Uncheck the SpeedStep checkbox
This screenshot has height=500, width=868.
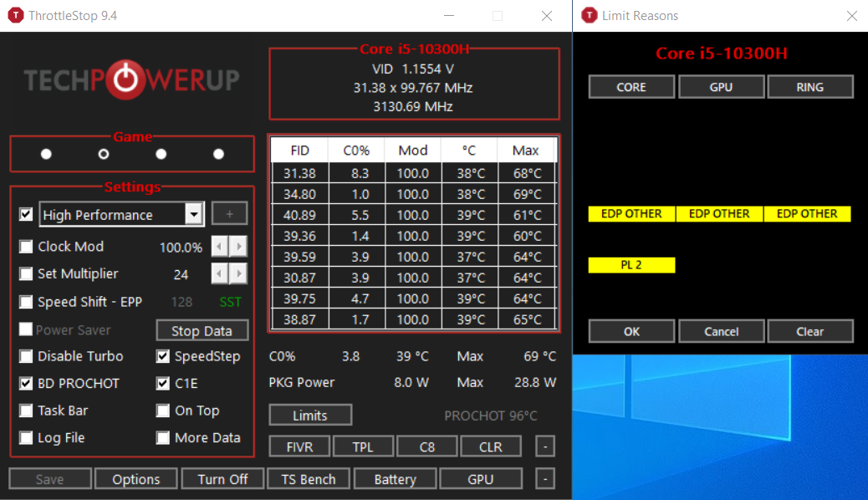click(x=163, y=356)
